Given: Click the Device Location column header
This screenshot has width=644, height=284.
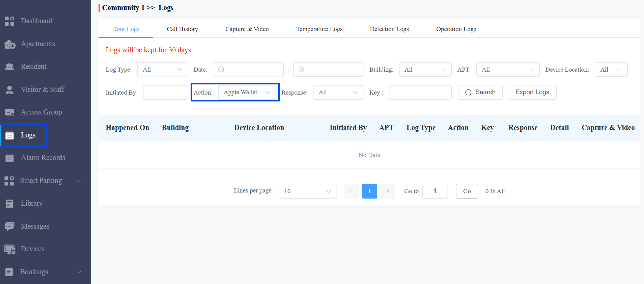Looking at the screenshot, I should click(259, 128).
